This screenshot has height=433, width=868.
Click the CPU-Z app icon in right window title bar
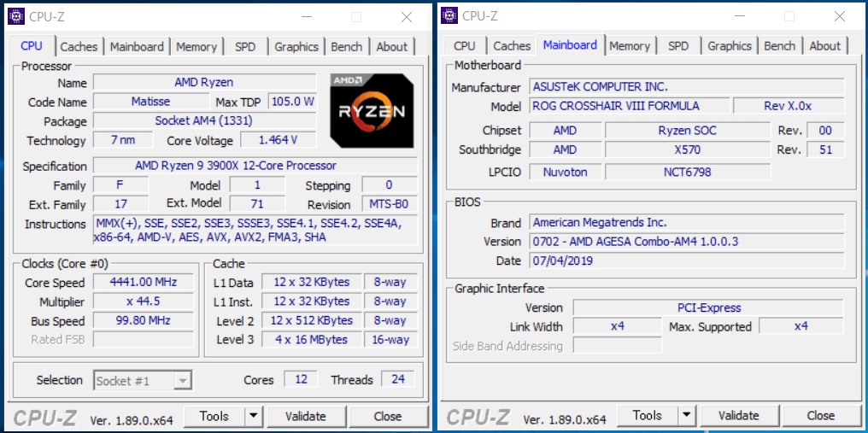click(449, 15)
